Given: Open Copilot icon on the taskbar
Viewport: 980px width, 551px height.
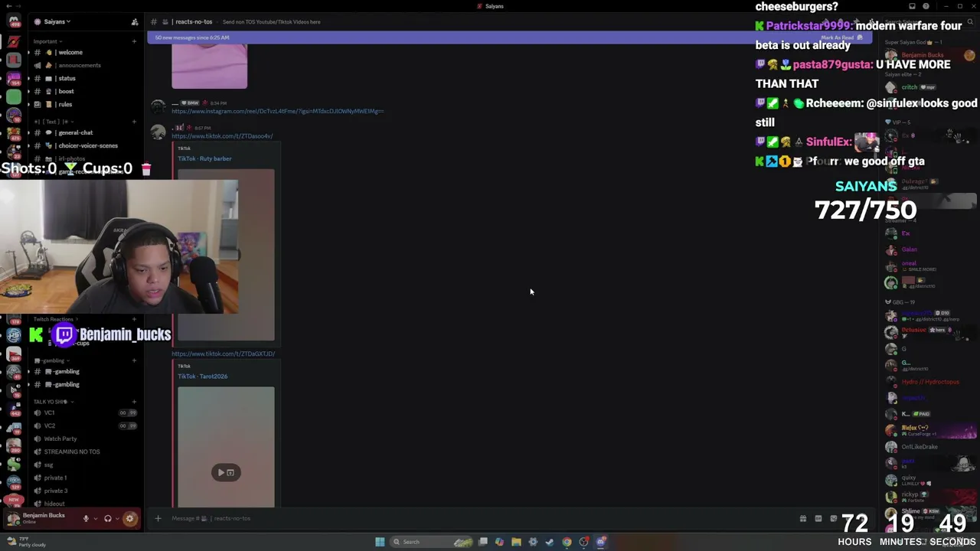Looking at the screenshot, I should pyautogui.click(x=499, y=542).
